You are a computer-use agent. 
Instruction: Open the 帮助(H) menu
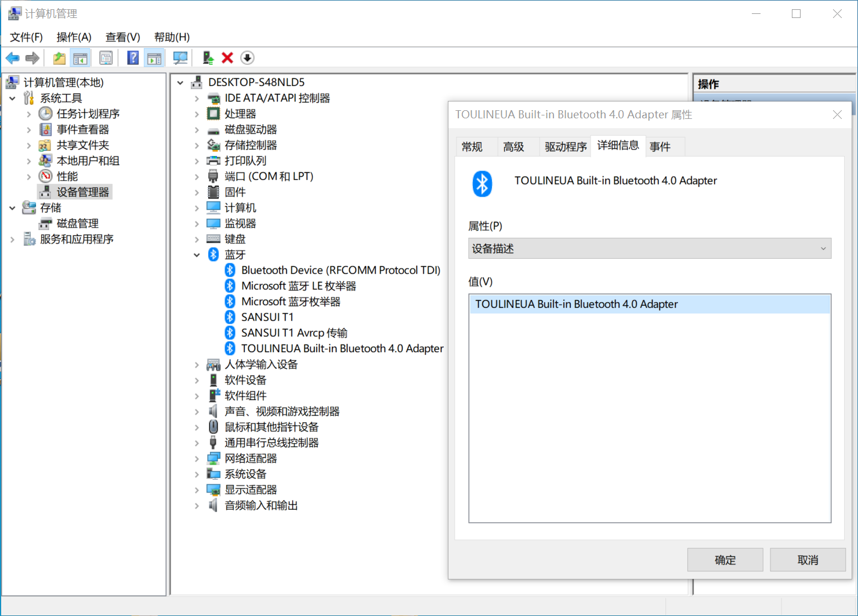pyautogui.click(x=172, y=37)
